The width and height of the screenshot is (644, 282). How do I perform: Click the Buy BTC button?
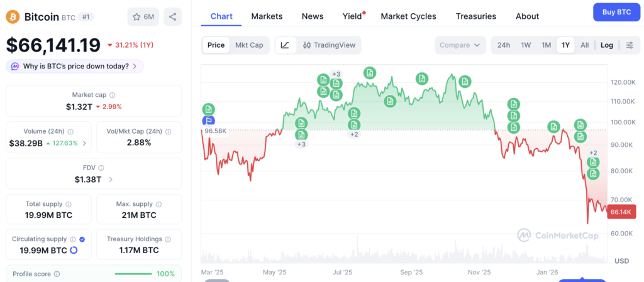point(616,12)
